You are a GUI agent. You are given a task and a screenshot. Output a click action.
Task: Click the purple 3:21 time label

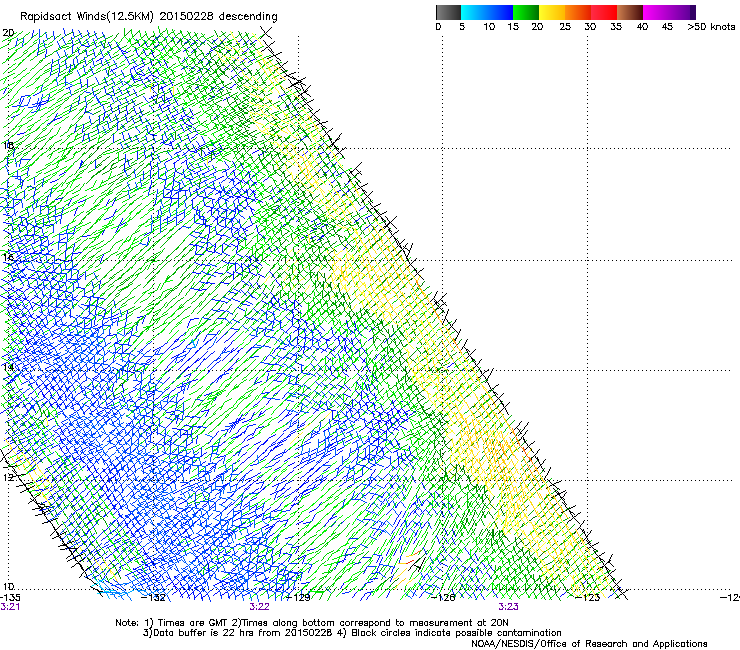pyautogui.click(x=10, y=607)
